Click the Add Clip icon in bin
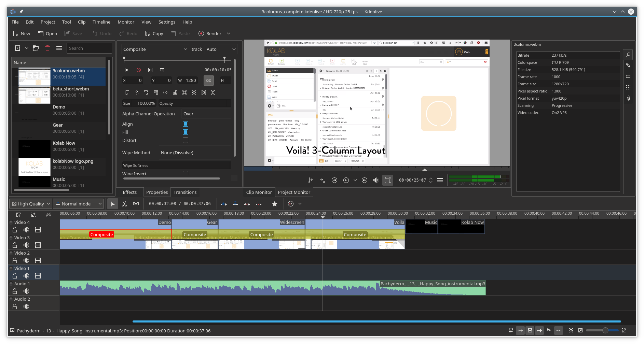 point(17,48)
